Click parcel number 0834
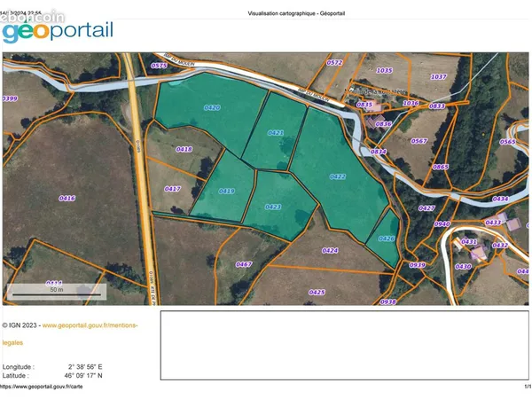The image size is (532, 399). click(378, 152)
